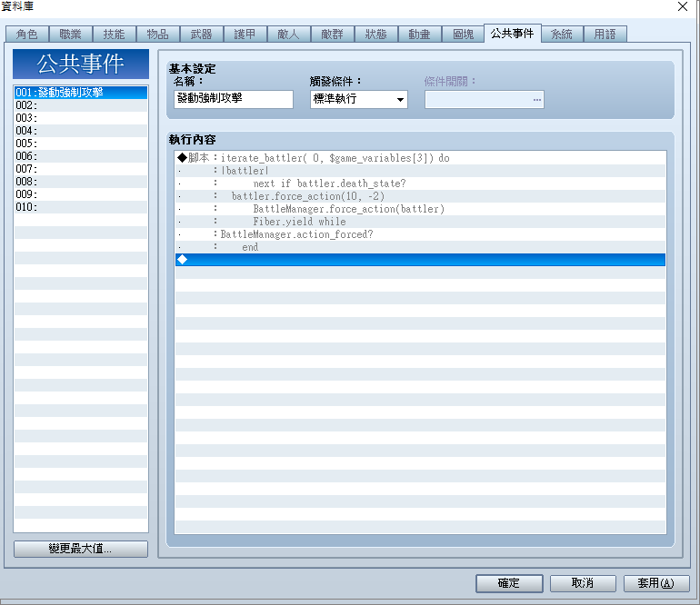Select common event 006
This screenshot has height=605, width=700.
[81, 156]
